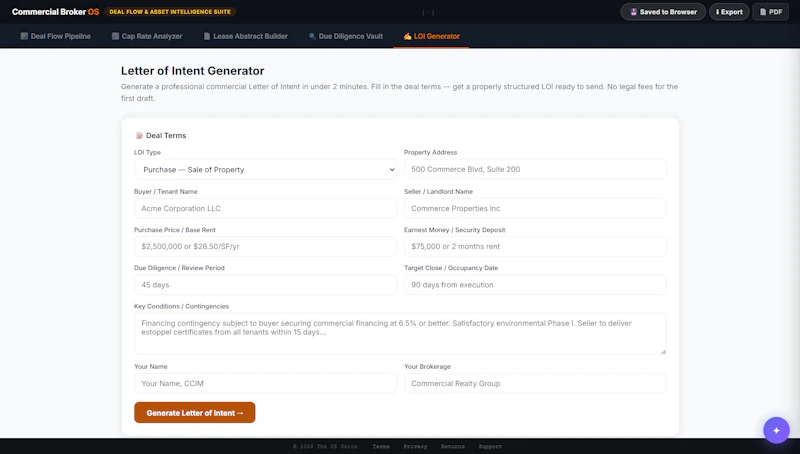Viewport: 800px width, 454px height.
Task: Click the LOI Generator writing-hand icon
Action: pos(407,36)
